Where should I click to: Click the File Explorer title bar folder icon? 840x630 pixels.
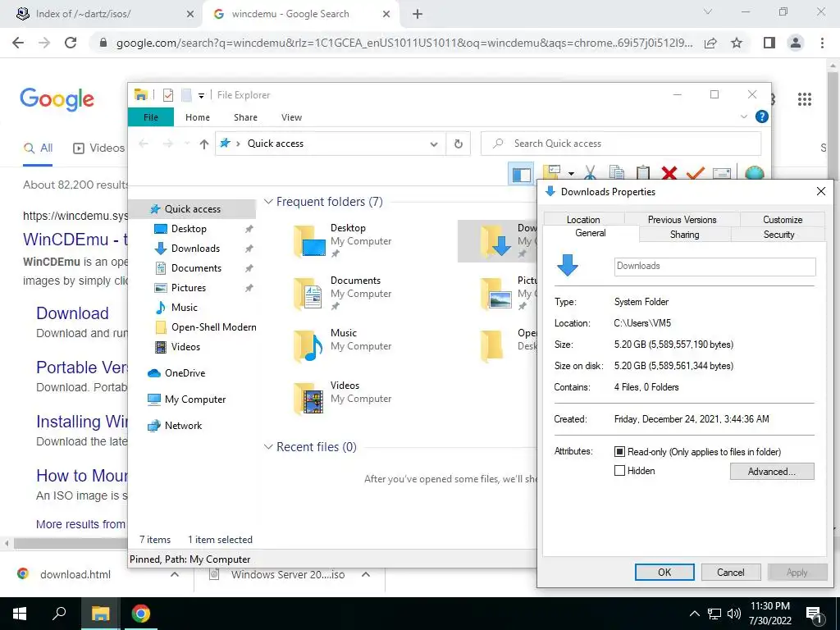pos(141,95)
